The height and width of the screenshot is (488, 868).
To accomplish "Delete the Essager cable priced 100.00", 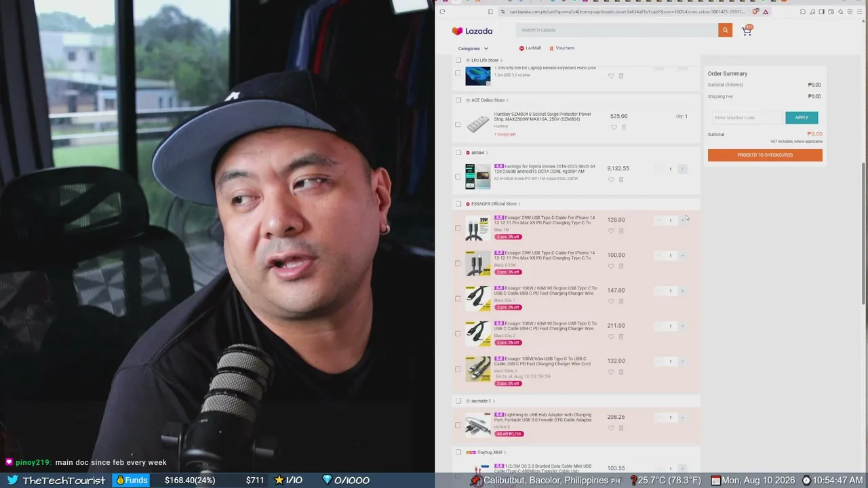I will [x=621, y=266].
